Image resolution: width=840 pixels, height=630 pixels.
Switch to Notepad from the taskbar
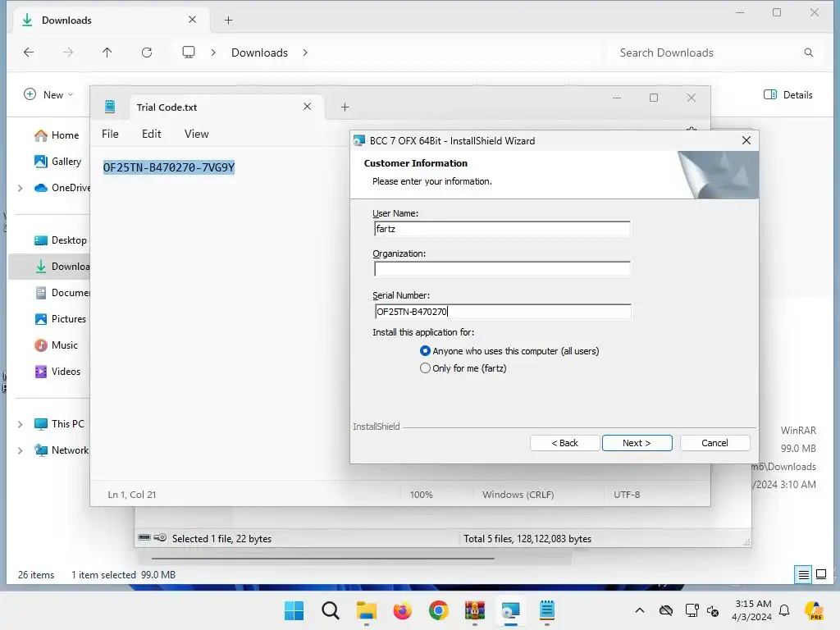coord(547,610)
